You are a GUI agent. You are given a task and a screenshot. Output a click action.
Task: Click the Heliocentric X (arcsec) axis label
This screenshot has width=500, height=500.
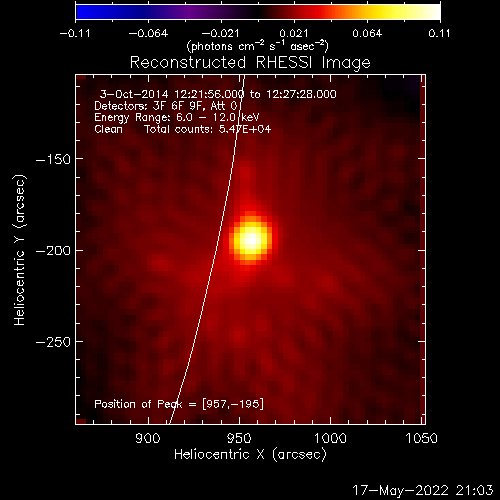tap(250, 455)
